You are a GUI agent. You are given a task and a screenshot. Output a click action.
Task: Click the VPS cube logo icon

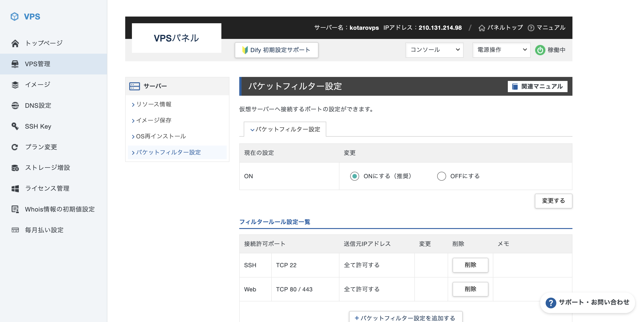tap(15, 17)
